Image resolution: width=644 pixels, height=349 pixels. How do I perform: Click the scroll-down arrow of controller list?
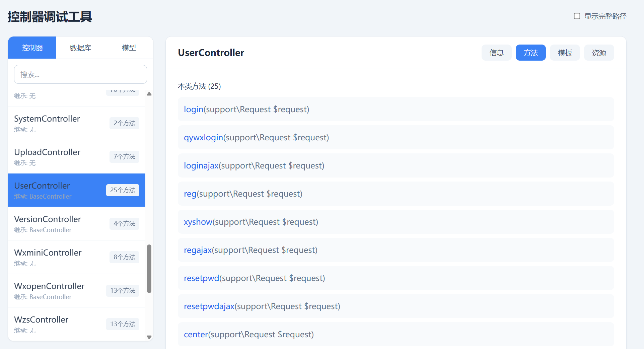click(x=149, y=337)
